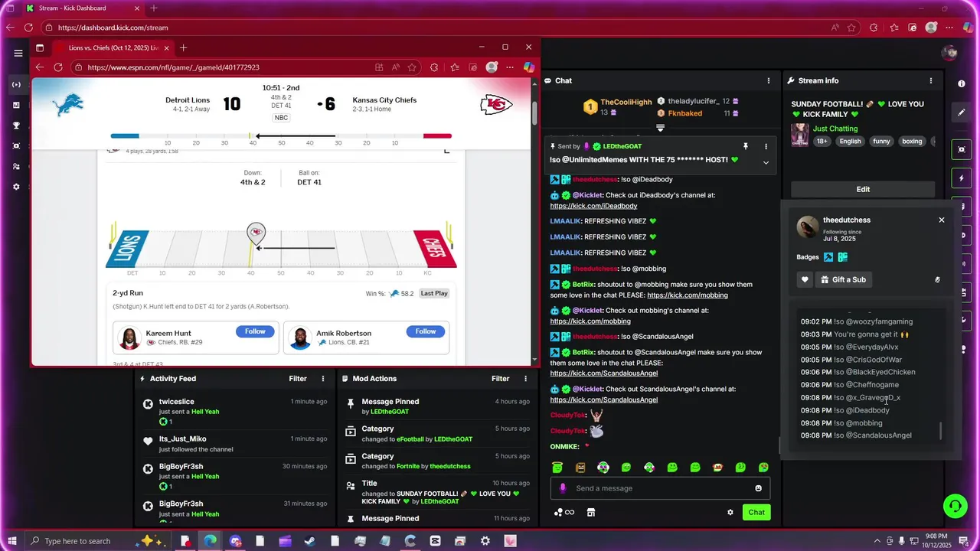The image size is (980, 551).
Task: Click the NBC broadcast badge
Action: 281,118
